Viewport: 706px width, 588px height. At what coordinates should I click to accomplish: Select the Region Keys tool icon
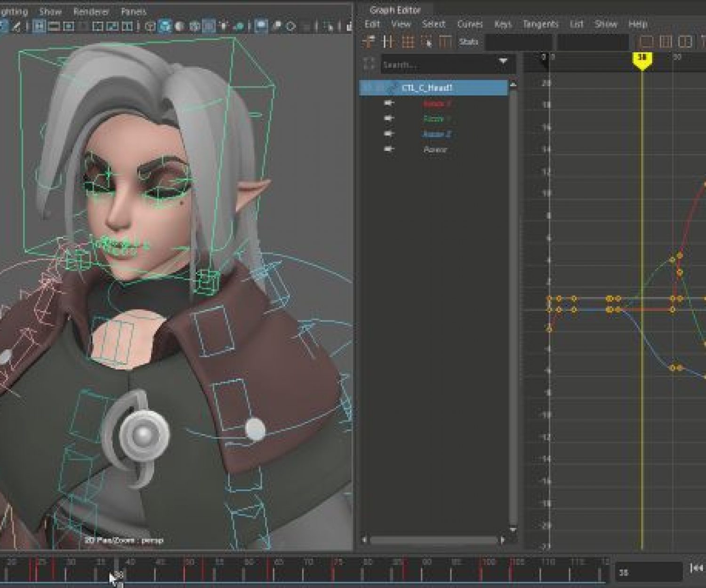(x=426, y=42)
